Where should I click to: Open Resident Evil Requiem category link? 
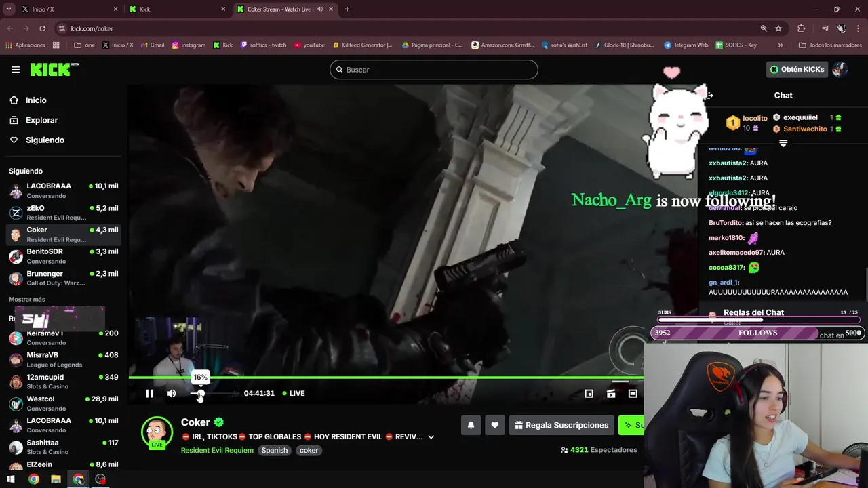(x=217, y=450)
